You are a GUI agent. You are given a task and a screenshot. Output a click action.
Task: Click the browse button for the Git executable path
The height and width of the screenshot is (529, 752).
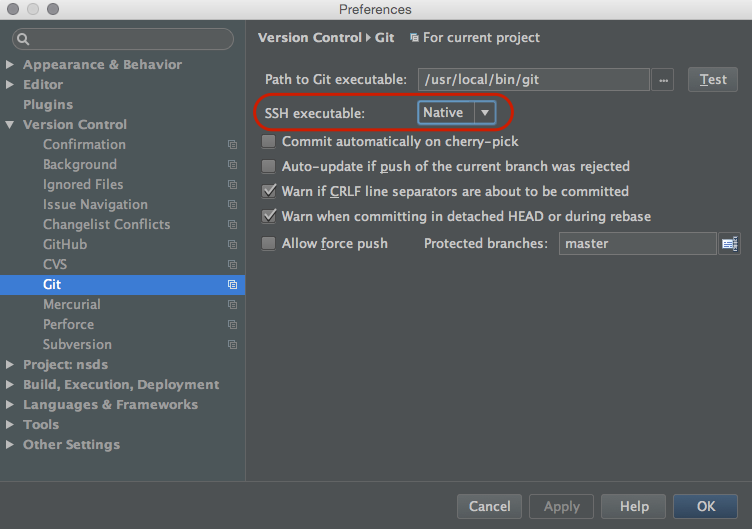coord(663,80)
